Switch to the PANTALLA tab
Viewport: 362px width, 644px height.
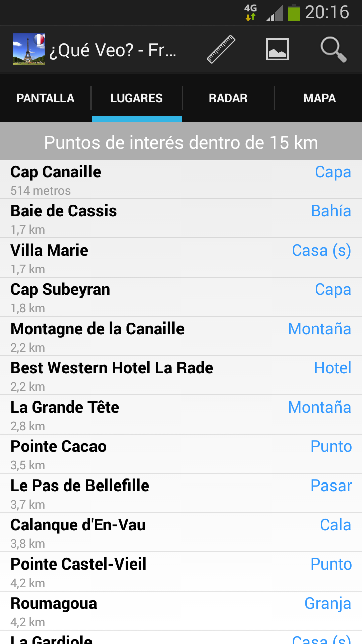click(45, 98)
